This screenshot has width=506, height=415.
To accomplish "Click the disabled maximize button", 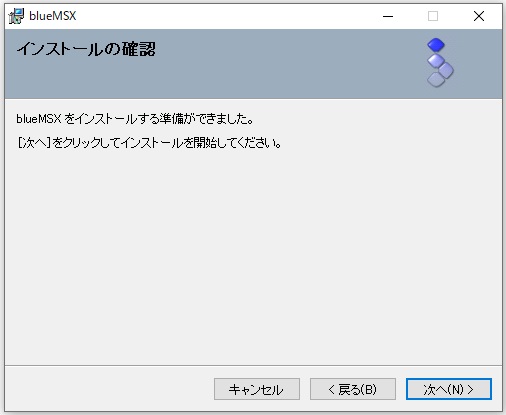I will tap(433, 16).
